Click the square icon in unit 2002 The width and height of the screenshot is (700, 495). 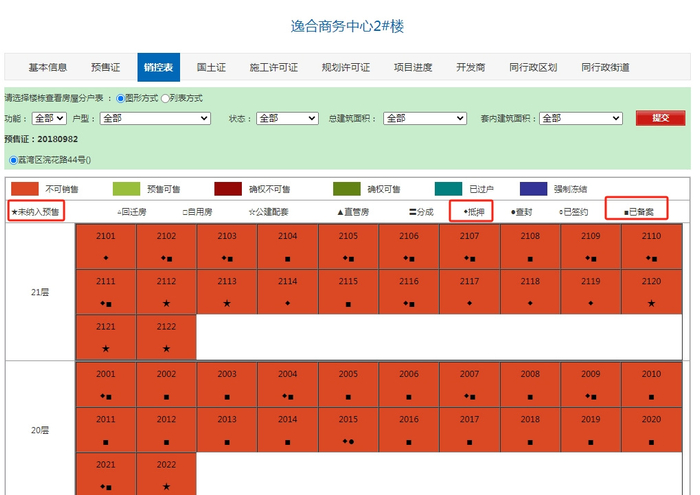point(166,396)
